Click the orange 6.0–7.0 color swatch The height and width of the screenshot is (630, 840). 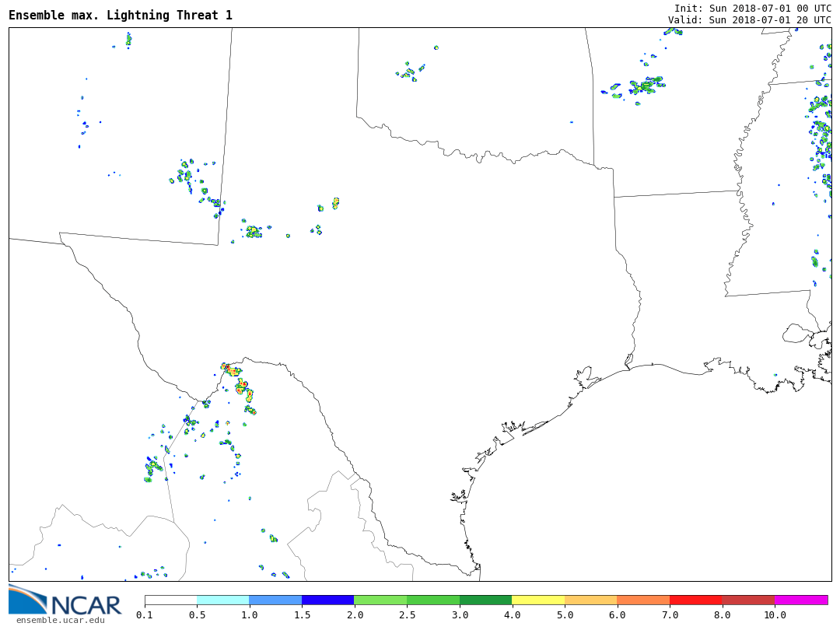coord(643,600)
